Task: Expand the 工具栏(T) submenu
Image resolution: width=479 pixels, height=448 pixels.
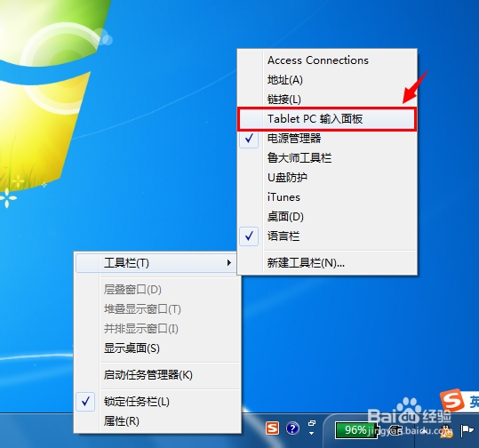Action: pos(156,263)
